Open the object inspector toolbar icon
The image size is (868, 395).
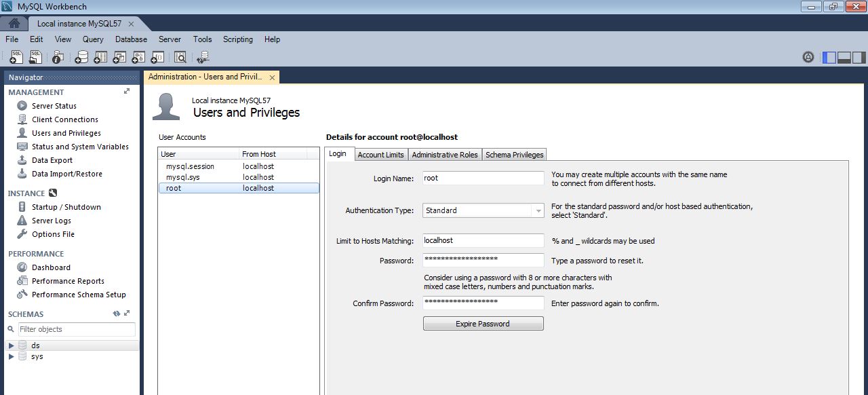[58, 58]
